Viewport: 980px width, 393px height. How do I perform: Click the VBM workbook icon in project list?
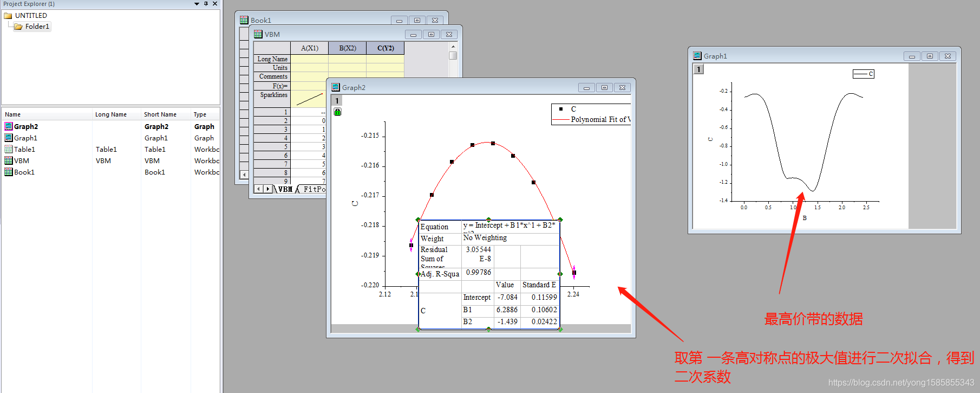click(x=9, y=160)
